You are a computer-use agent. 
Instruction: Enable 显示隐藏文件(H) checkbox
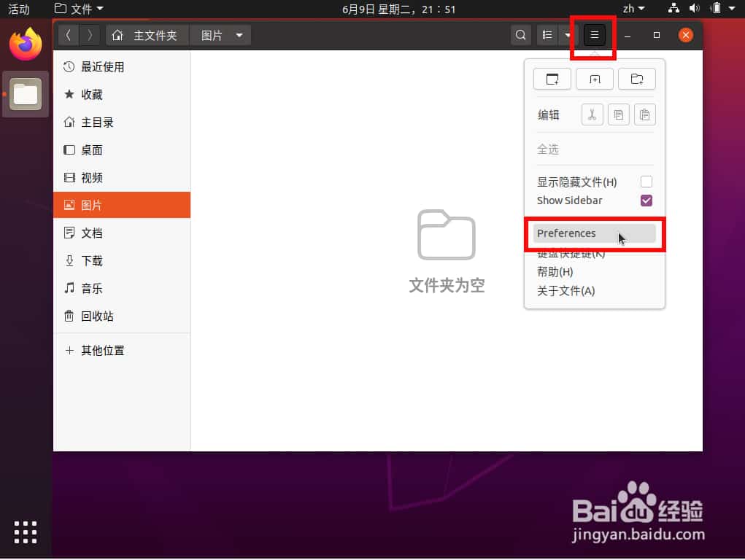click(x=646, y=182)
